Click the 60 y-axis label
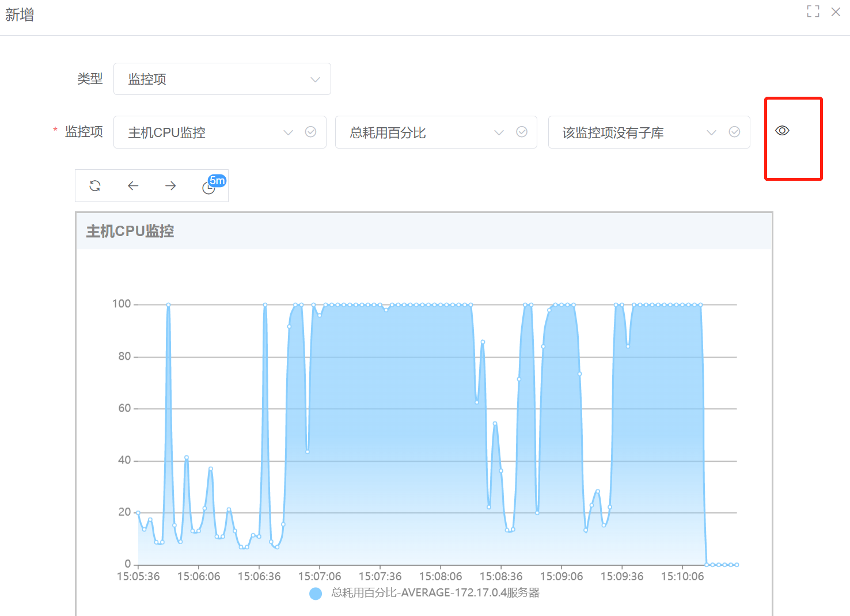The image size is (850, 616). (124, 408)
